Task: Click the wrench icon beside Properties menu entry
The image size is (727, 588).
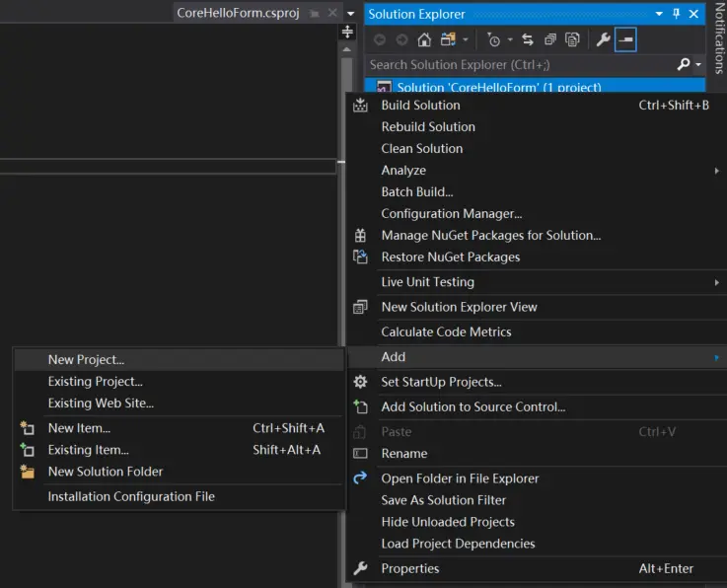Action: pos(360,568)
